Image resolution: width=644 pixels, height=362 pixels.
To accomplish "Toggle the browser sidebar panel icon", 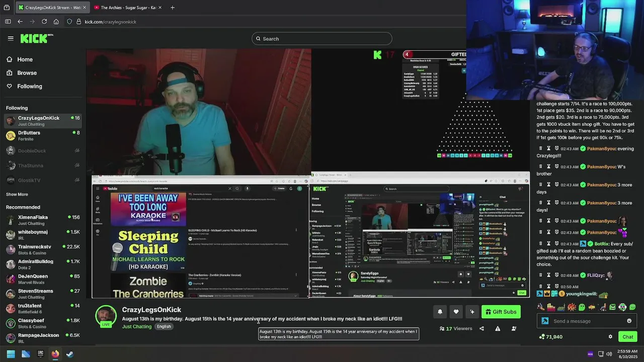I will [x=8, y=22].
